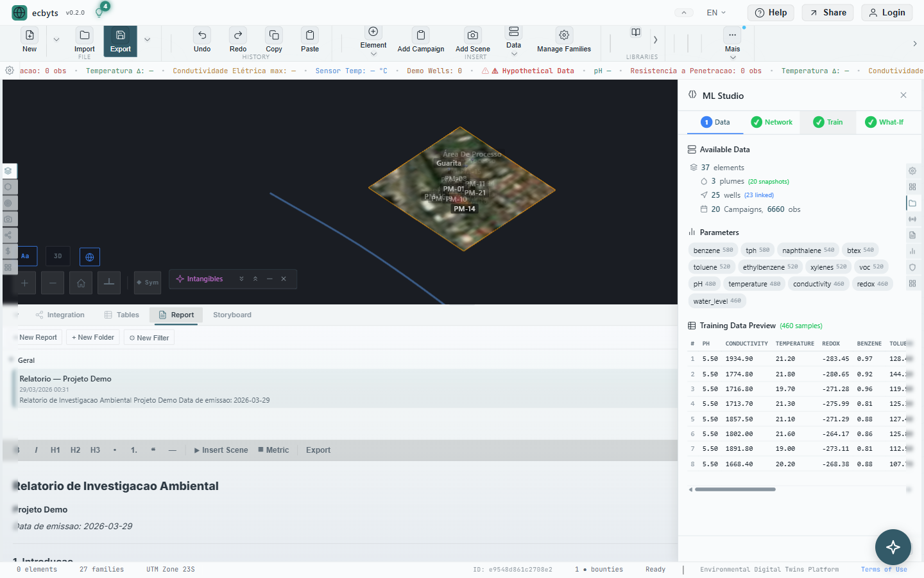
Task: Open the broadcast sensor icon in right rail
Action: (912, 219)
